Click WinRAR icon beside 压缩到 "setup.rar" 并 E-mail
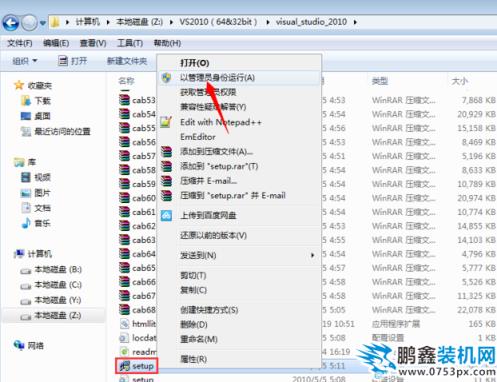The width and height of the screenshot is (497, 382). coord(166,195)
